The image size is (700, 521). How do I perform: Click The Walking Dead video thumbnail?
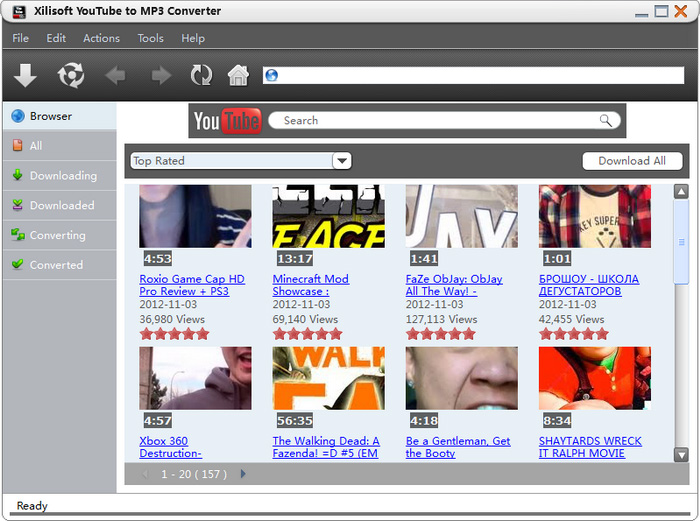[329, 378]
